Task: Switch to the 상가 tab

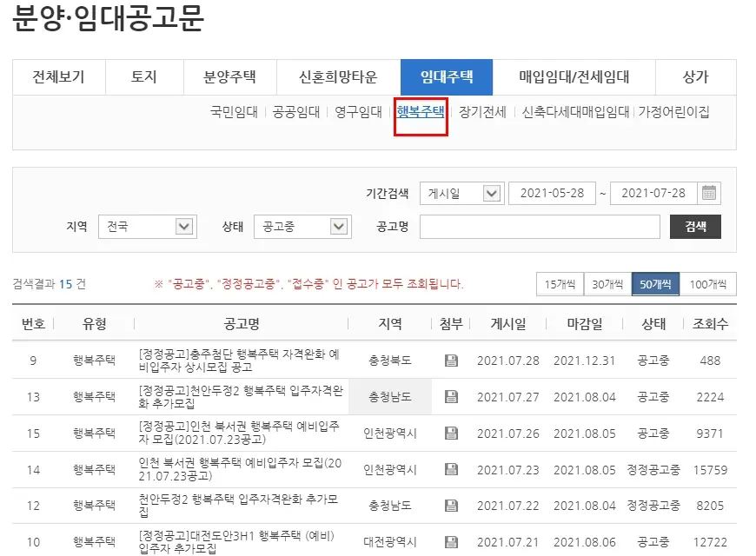Action: click(696, 76)
